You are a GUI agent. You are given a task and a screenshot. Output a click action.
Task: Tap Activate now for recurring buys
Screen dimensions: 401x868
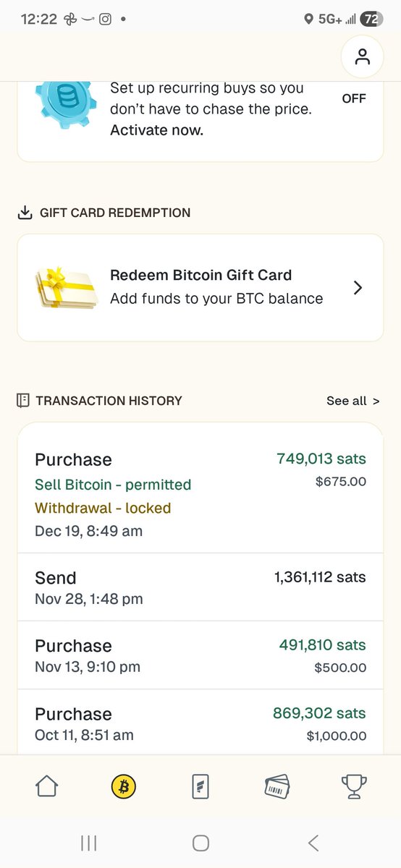[x=156, y=130]
